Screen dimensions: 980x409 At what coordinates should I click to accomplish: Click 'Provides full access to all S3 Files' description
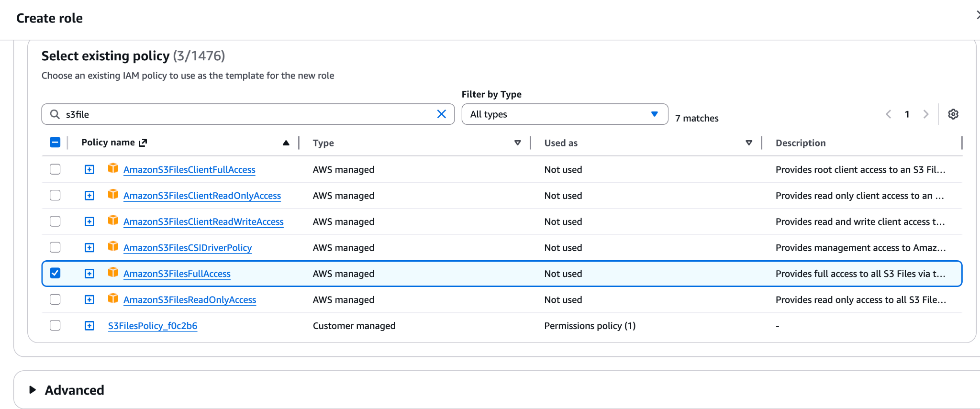pos(860,274)
